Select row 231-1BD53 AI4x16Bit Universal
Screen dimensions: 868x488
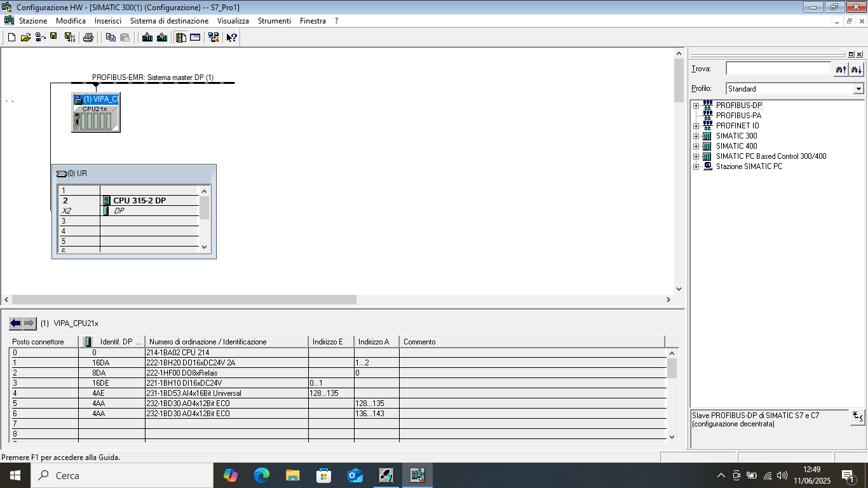click(338, 393)
